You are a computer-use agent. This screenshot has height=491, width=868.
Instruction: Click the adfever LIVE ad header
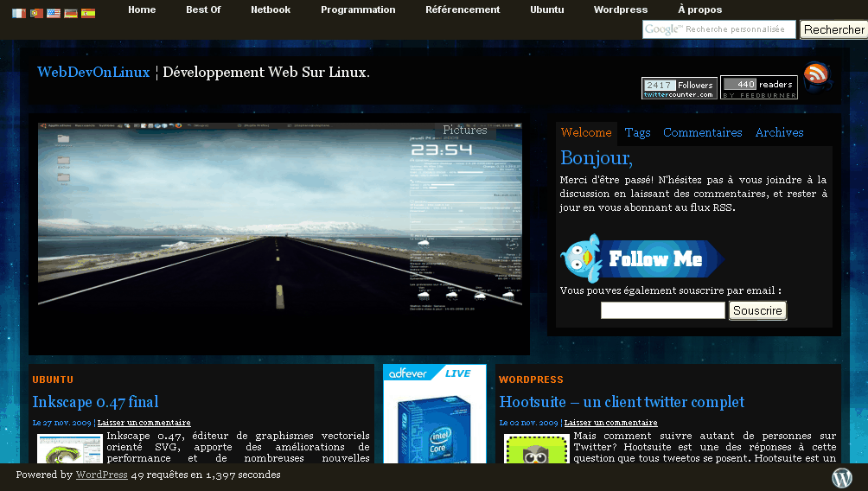point(435,373)
